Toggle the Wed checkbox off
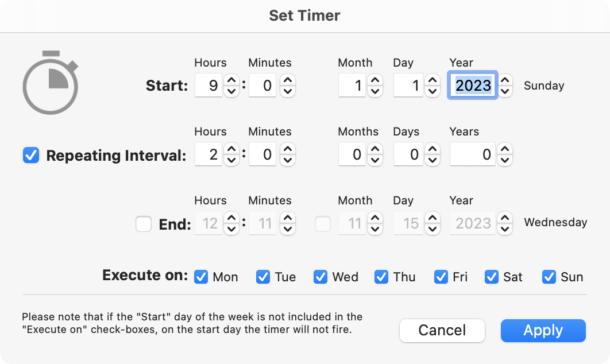610x364 pixels. tap(321, 277)
